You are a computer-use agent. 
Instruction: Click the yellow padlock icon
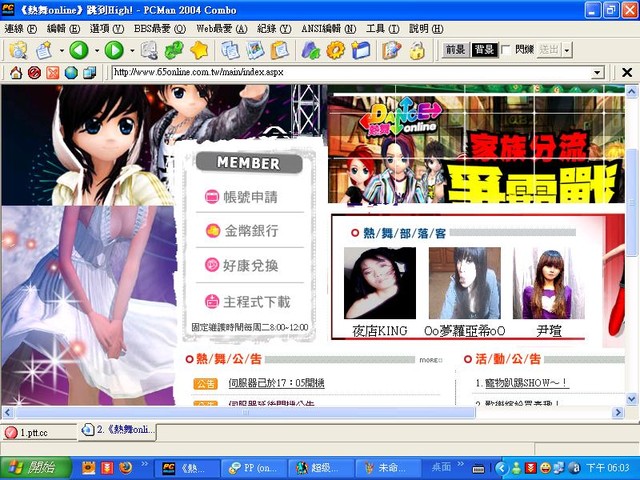pos(417,51)
